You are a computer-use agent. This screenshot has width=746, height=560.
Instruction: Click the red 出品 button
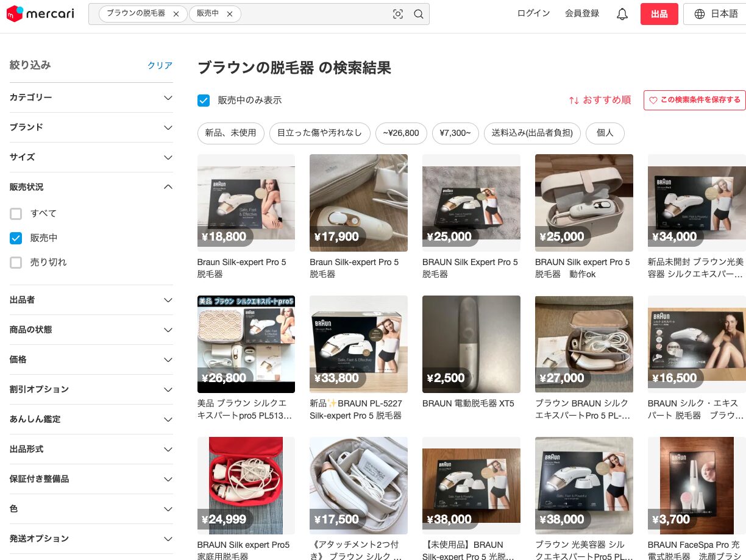coord(659,14)
